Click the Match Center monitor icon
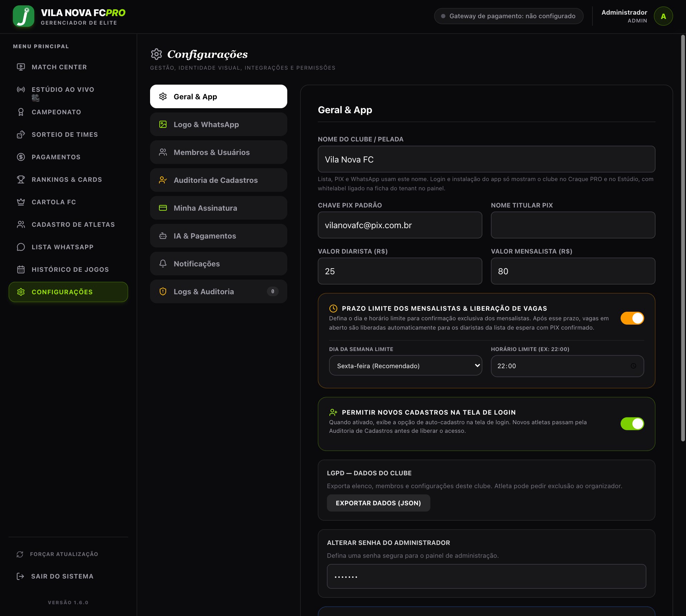Viewport: 686px width, 616px height. (21, 67)
